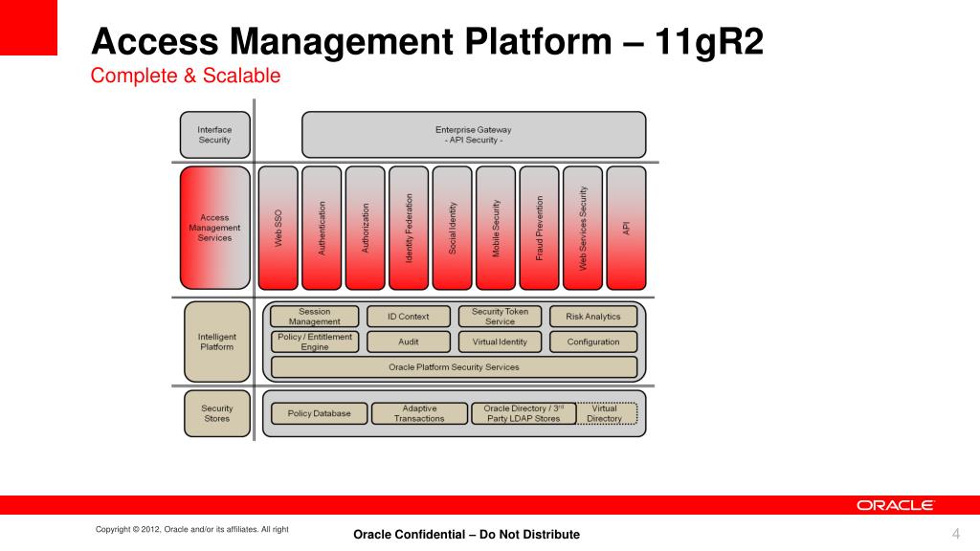Image resolution: width=980 pixels, height=551 pixels.
Task: Select the Authorization column
Action: (365, 228)
